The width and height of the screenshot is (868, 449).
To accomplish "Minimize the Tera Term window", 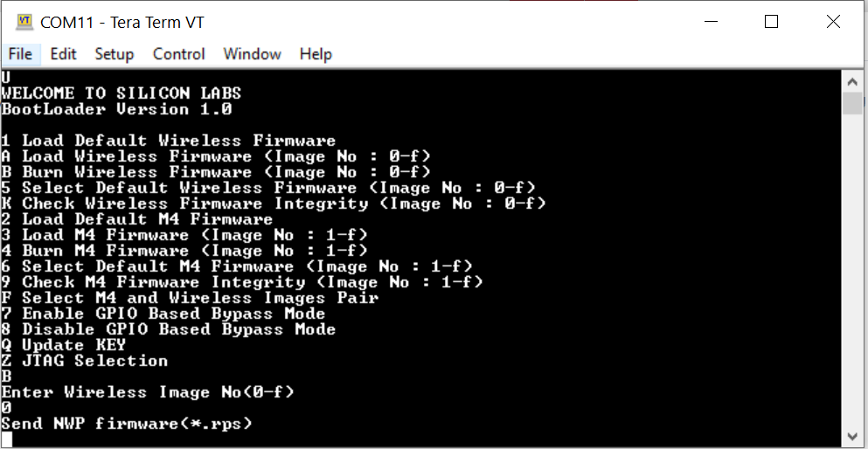I will click(x=712, y=22).
